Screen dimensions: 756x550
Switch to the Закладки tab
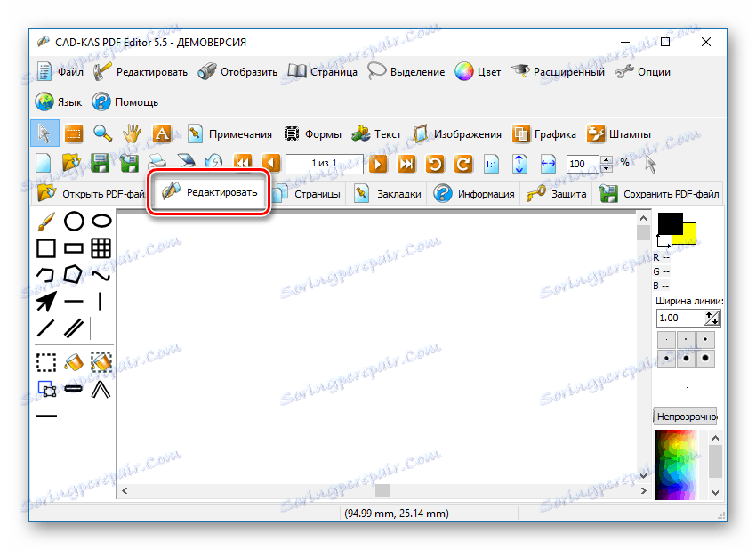(387, 194)
